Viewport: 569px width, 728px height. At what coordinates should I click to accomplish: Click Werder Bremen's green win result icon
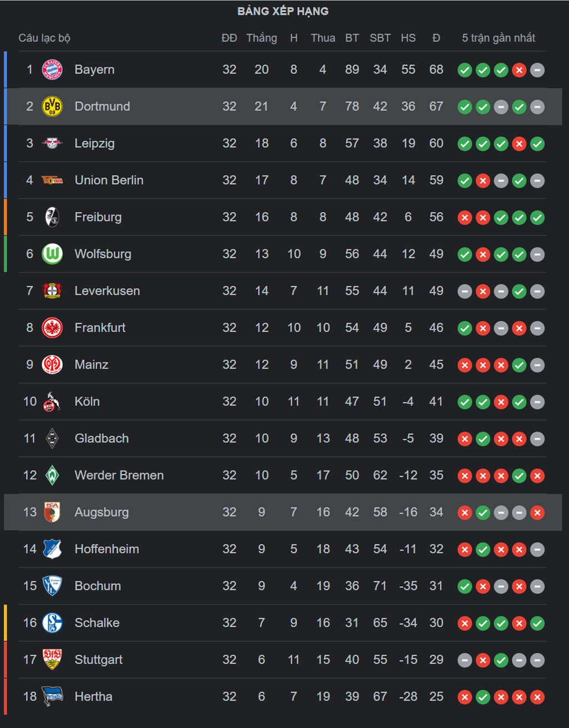[x=519, y=476]
